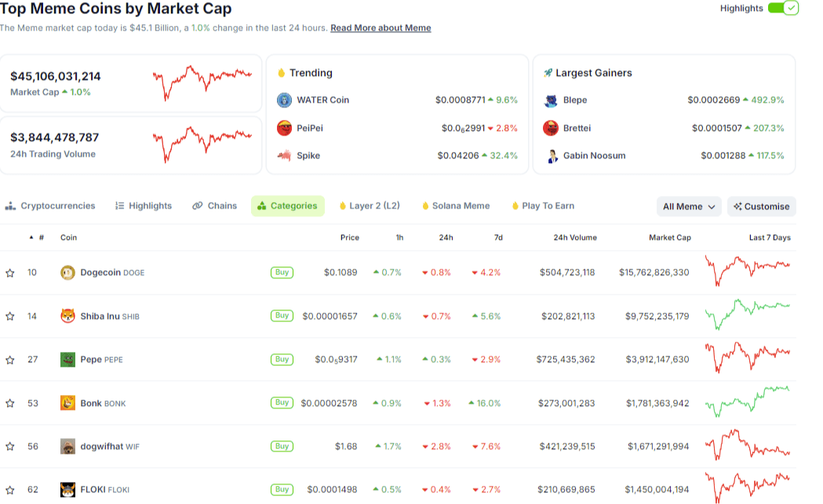Screen dimensions: 823x504
Task: Open Bonk 7-day sparkline chart
Action: point(748,402)
